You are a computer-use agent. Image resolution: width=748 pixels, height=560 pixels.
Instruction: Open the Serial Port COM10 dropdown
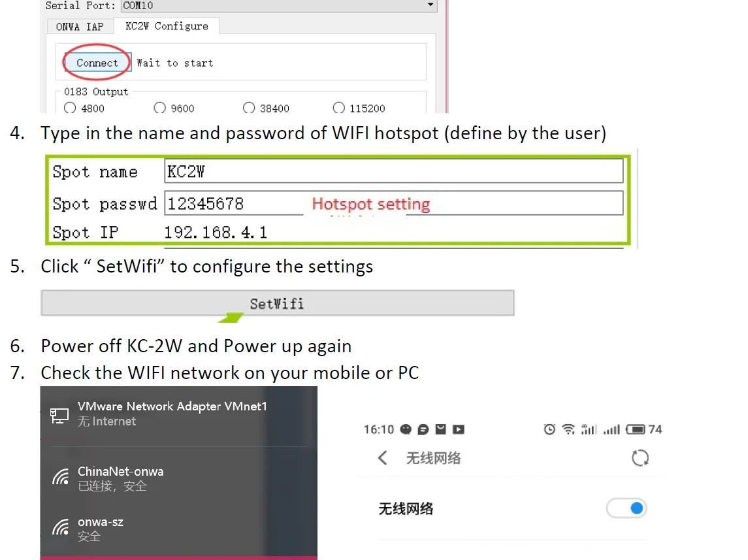tap(279, 6)
